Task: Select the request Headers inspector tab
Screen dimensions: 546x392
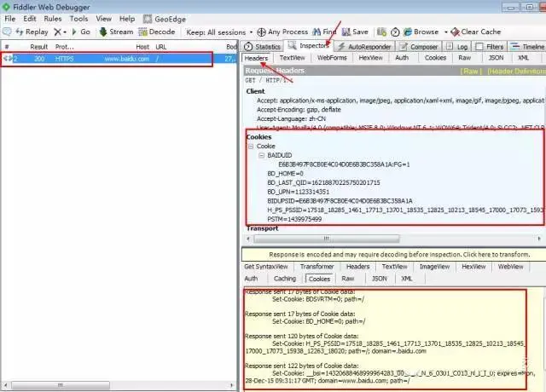Action: point(256,58)
